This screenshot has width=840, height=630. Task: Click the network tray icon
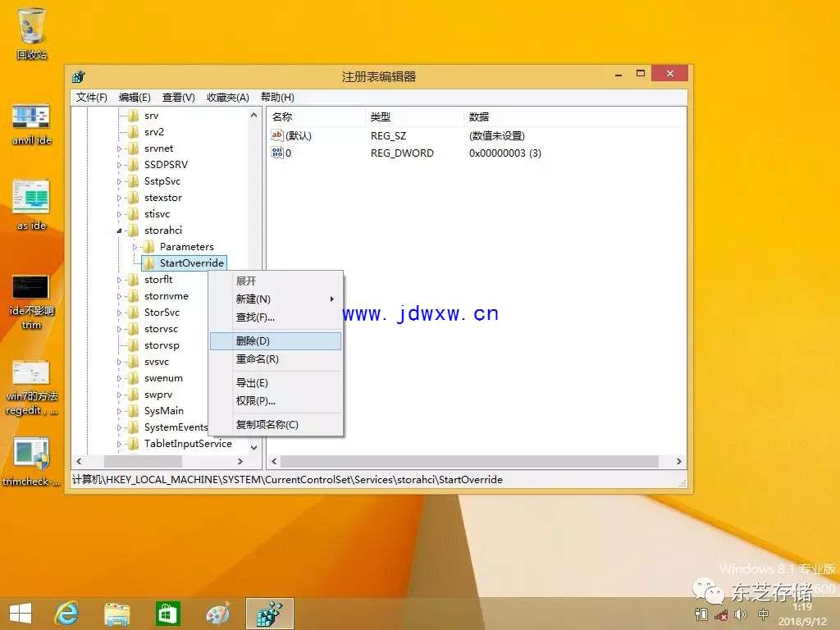point(721,614)
